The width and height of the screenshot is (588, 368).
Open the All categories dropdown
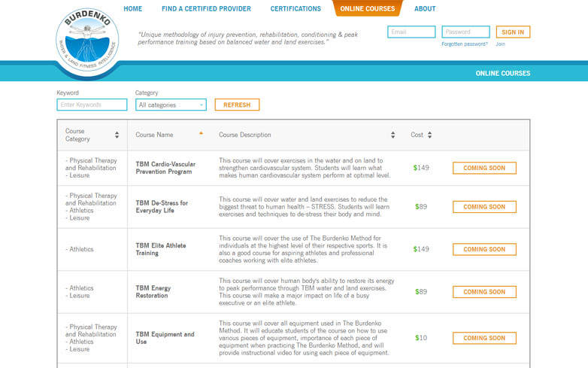tap(171, 105)
